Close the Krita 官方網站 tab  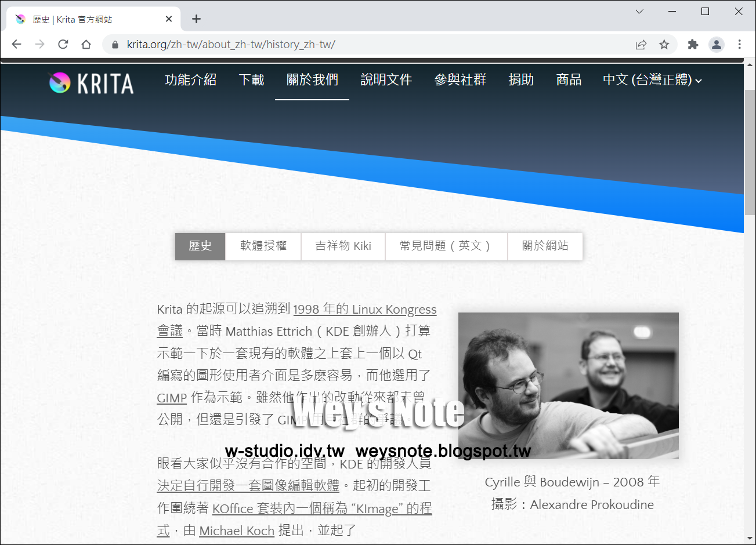point(169,19)
